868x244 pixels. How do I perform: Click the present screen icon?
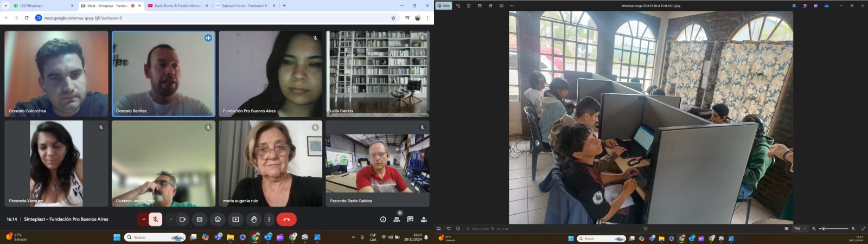tap(235, 220)
